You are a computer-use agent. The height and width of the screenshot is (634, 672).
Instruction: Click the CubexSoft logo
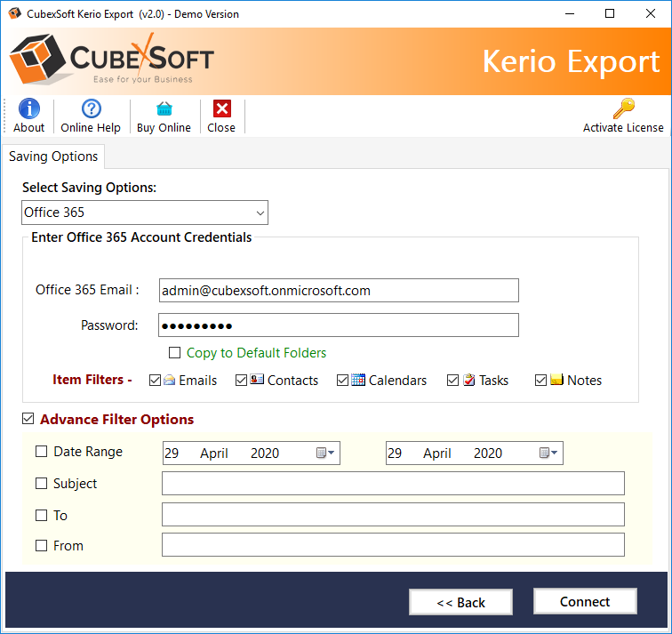click(x=112, y=60)
